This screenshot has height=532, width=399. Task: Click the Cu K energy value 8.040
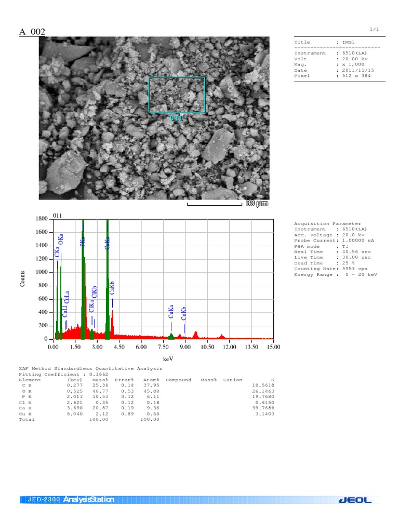(x=75, y=414)
